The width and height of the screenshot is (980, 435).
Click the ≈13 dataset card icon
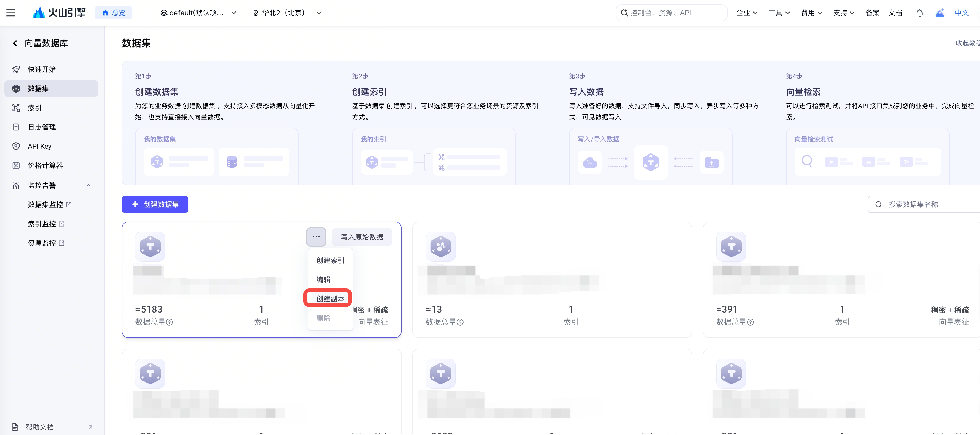(x=441, y=247)
